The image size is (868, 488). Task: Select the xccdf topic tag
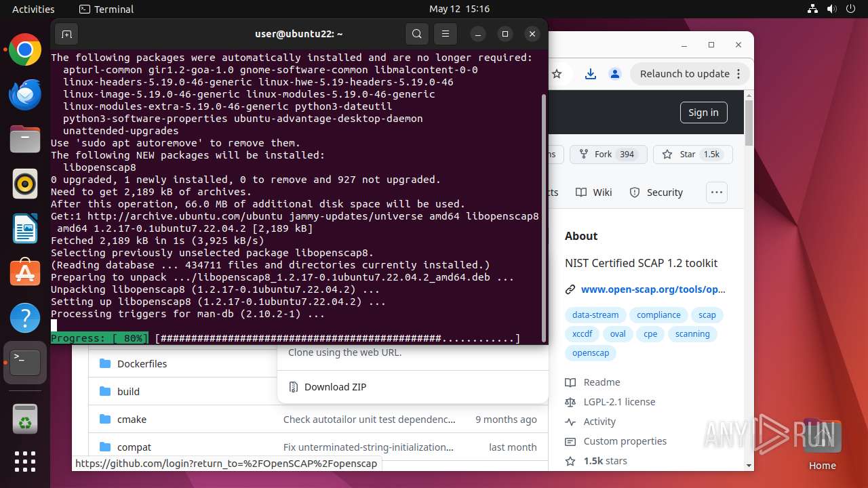(x=582, y=333)
